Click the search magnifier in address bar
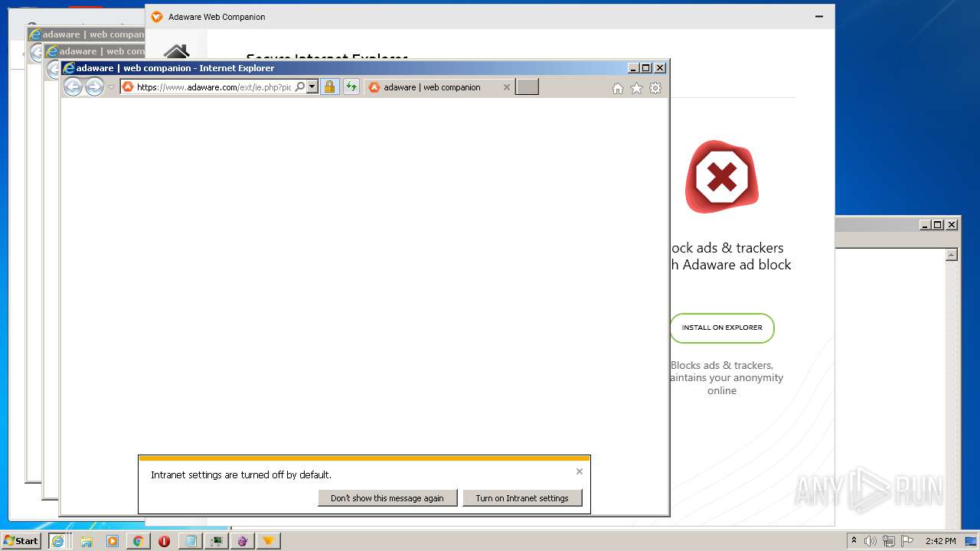Viewport: 980px width, 551px height. coord(300,87)
